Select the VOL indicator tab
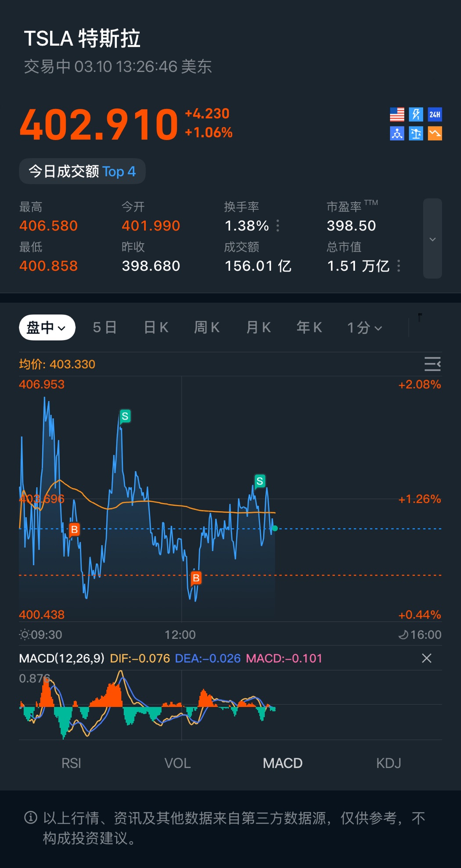The width and height of the screenshot is (461, 868). click(177, 763)
